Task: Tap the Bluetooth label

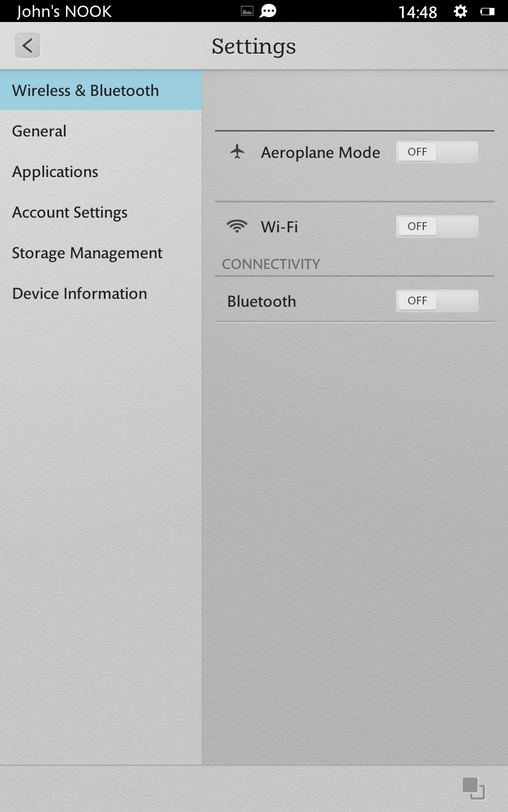Action: 262,301
